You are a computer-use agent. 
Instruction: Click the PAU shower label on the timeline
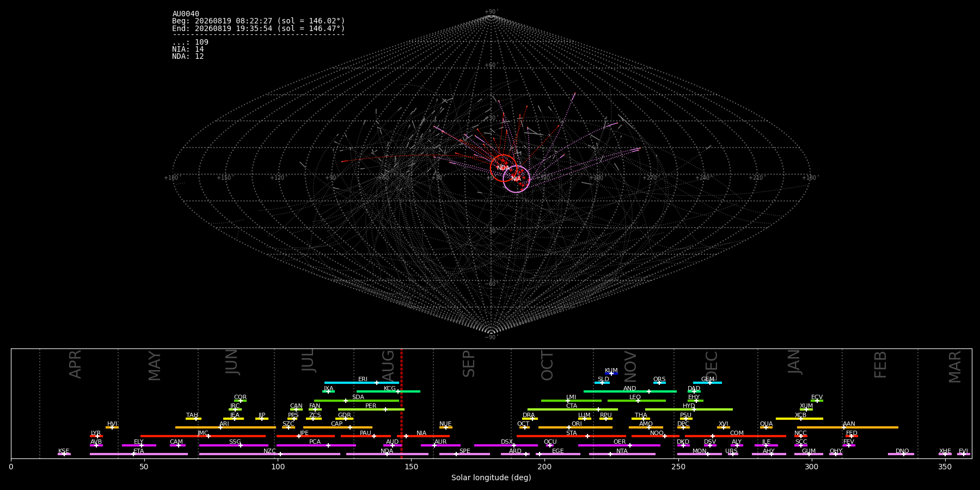365,433
